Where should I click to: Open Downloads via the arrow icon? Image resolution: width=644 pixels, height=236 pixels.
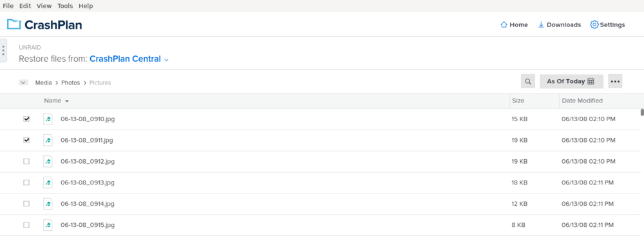click(x=541, y=25)
